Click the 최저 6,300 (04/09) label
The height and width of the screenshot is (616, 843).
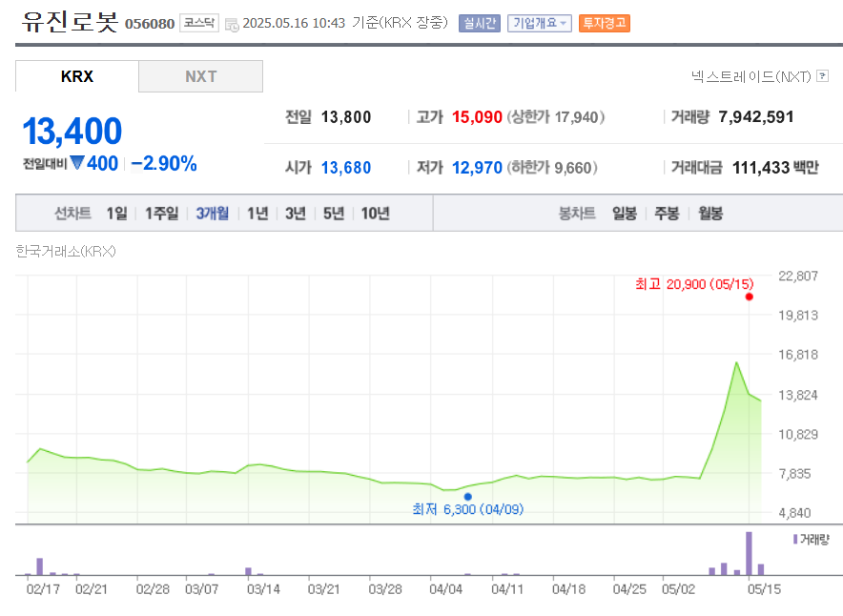click(x=467, y=509)
